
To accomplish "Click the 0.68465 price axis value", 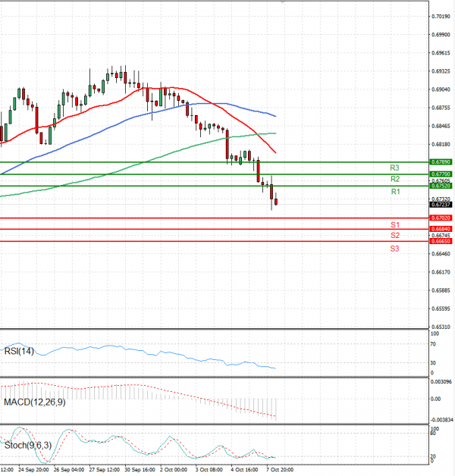I will [441, 126].
